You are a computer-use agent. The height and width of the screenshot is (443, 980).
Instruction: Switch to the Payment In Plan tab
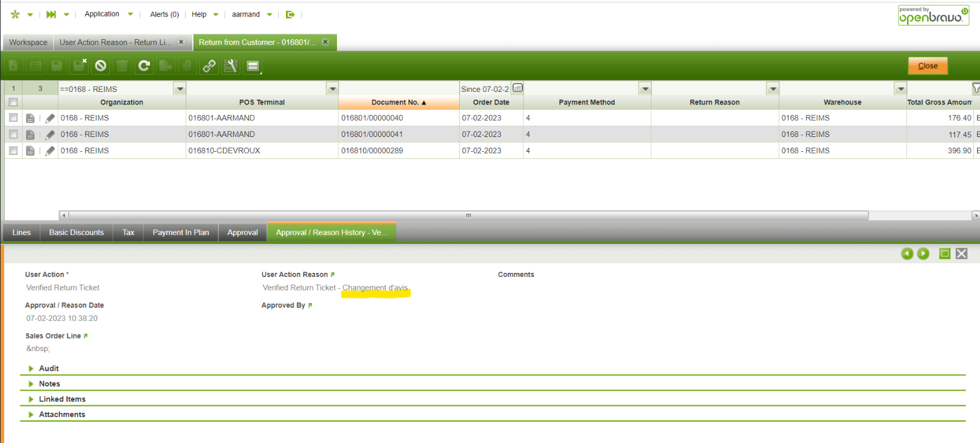click(180, 232)
